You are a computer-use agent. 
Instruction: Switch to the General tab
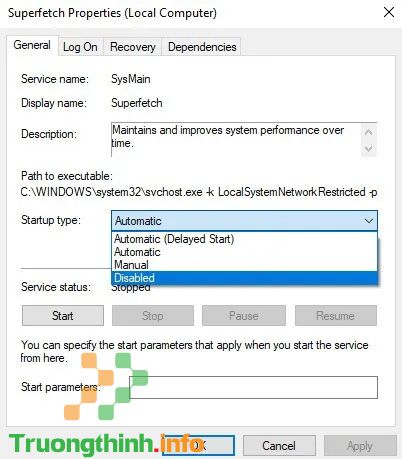pyautogui.click(x=32, y=45)
